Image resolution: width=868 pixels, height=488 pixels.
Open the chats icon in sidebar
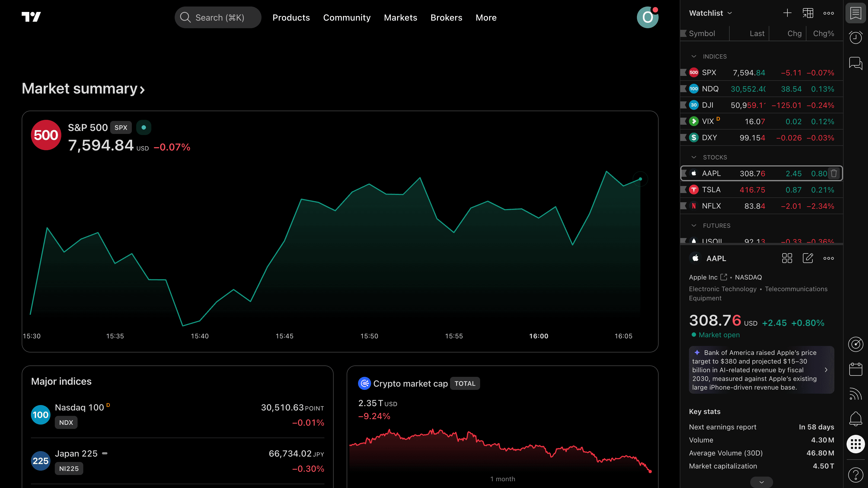tap(856, 63)
